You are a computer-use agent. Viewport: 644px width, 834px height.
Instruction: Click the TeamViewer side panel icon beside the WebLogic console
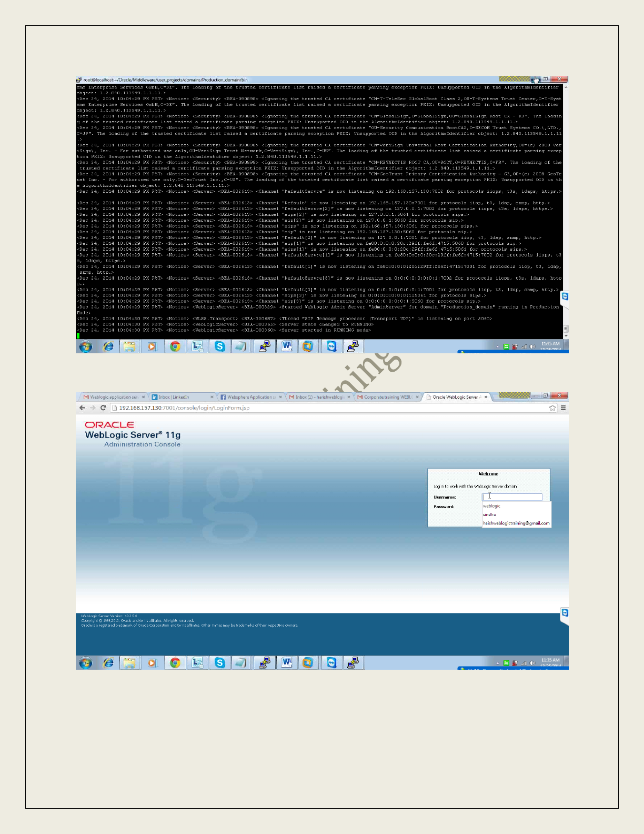[565, 613]
